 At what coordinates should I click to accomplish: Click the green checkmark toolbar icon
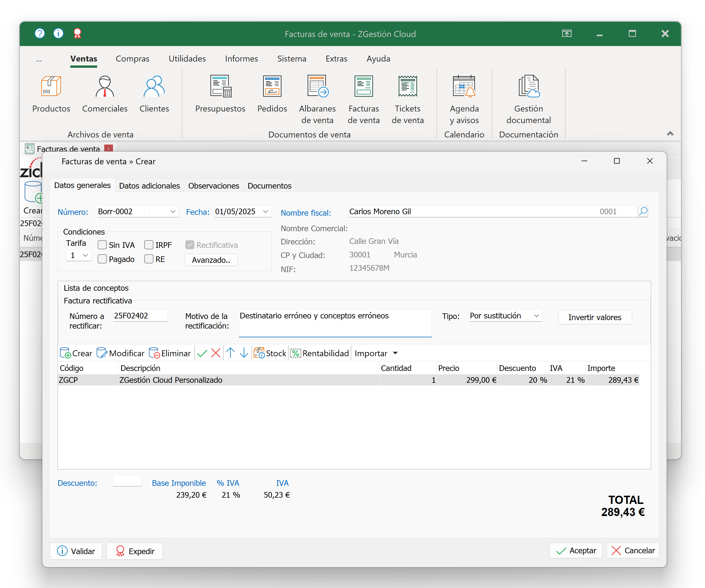coord(202,353)
